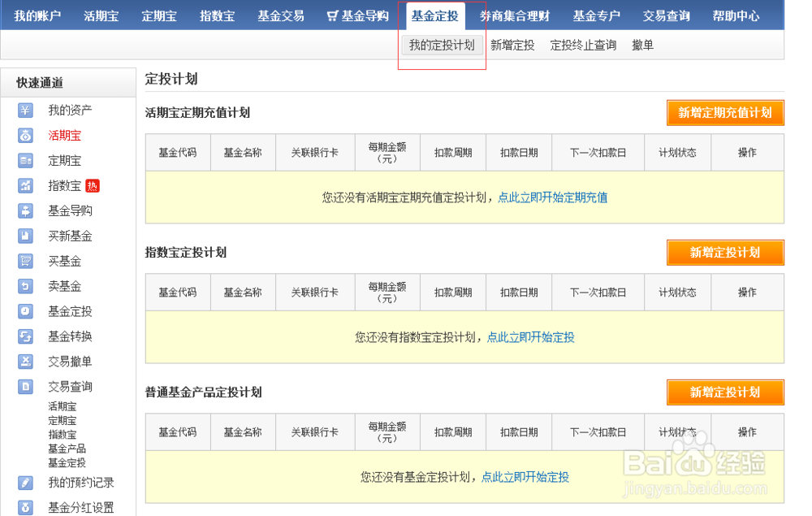
Task: Open 基金定投 main sidebar link beside clock
Action: point(70,311)
